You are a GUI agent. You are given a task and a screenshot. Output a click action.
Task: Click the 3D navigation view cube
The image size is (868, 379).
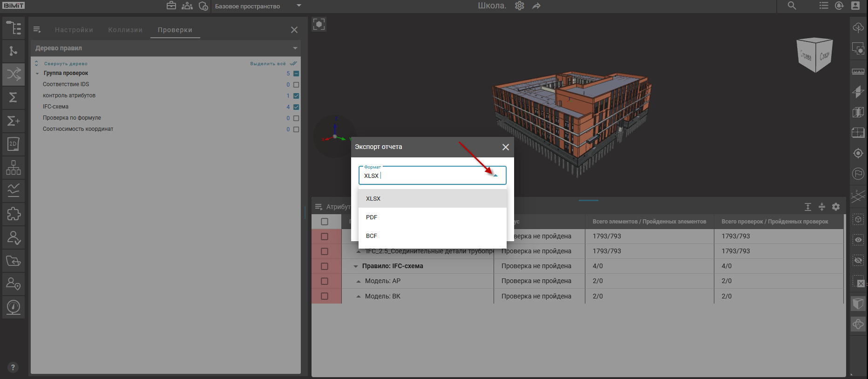[814, 55]
